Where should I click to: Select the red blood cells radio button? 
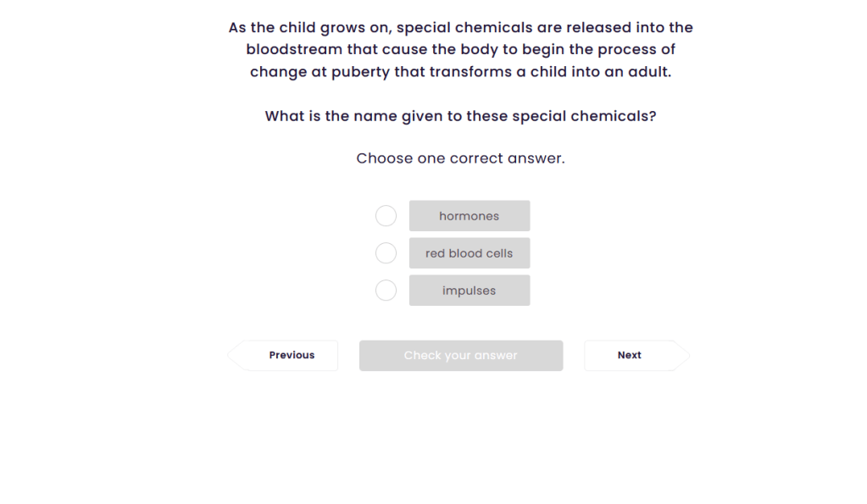point(386,253)
